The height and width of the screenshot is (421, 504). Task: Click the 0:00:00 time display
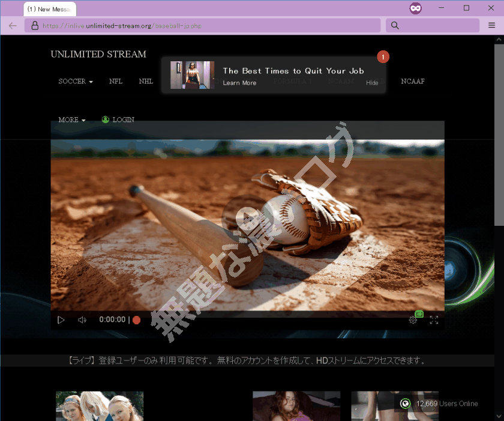[x=112, y=320]
